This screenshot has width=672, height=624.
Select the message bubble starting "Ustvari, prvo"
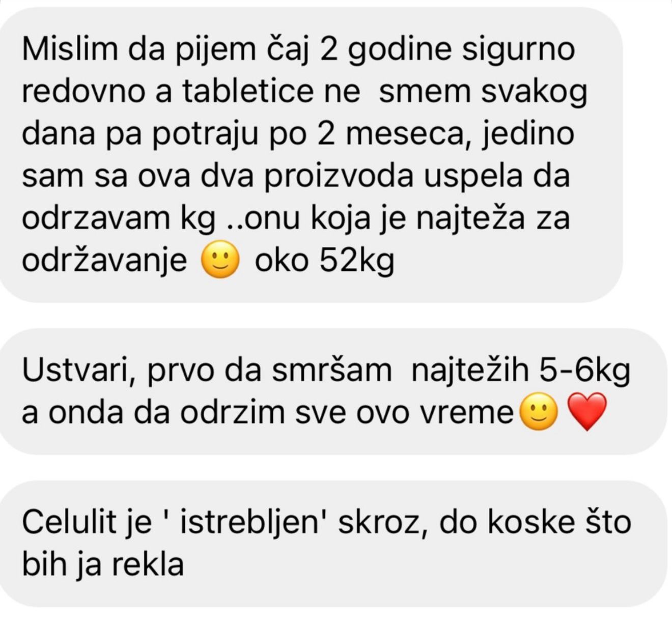[333, 391]
